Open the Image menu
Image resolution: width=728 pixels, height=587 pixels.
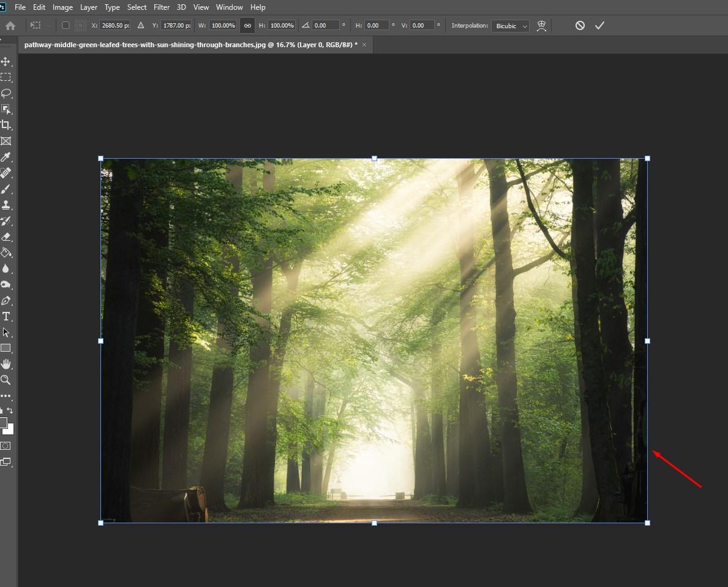62,7
